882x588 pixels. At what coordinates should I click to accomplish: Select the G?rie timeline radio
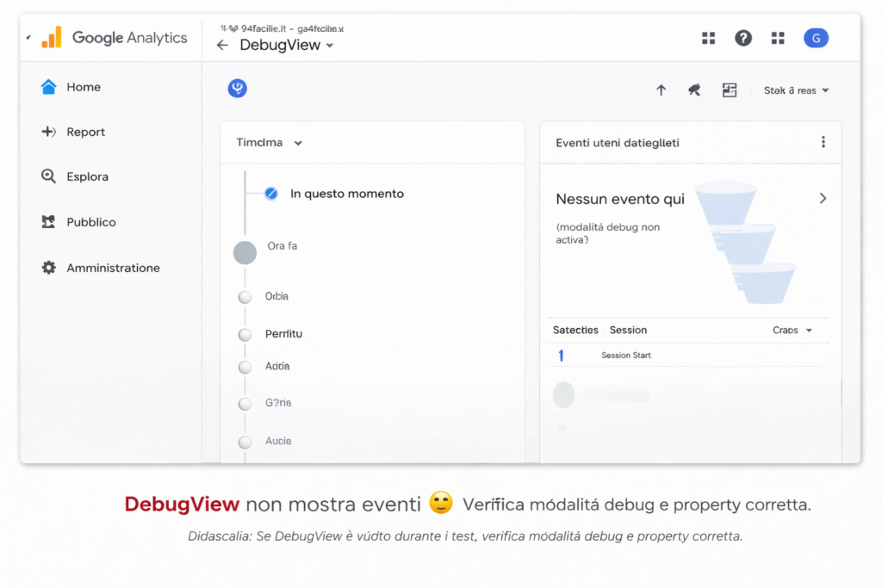[245, 404]
